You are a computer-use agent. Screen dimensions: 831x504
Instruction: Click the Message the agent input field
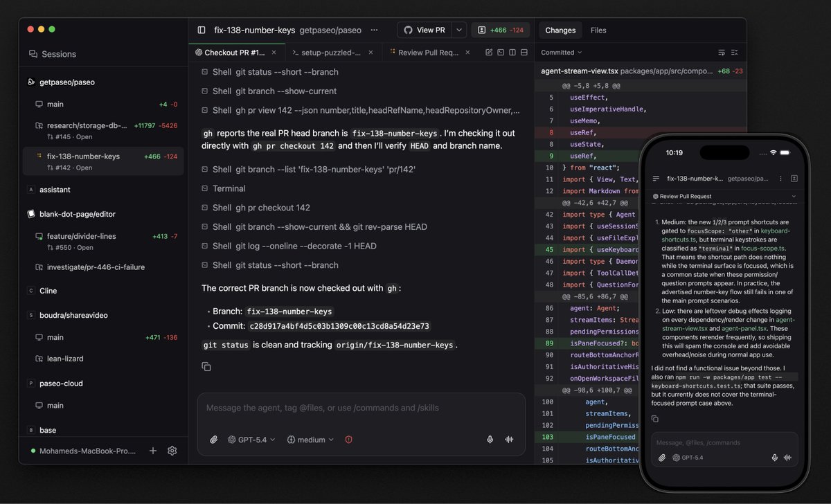pos(361,408)
